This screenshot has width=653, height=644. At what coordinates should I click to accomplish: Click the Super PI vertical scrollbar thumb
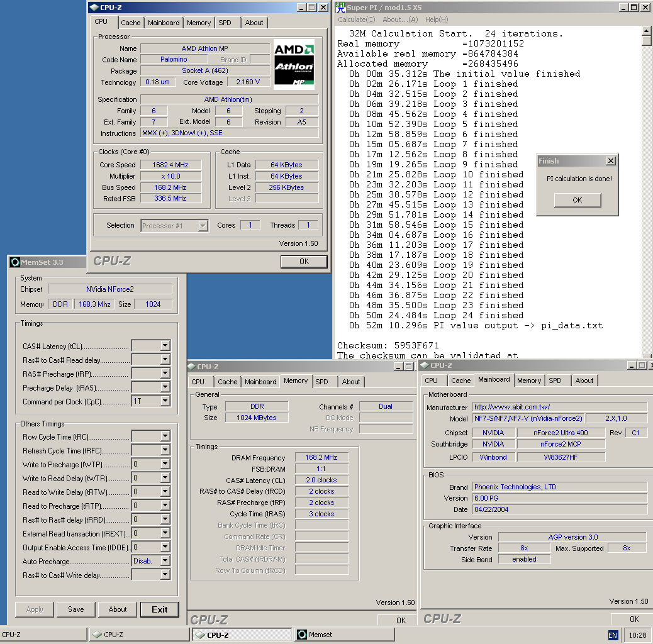tap(646, 40)
